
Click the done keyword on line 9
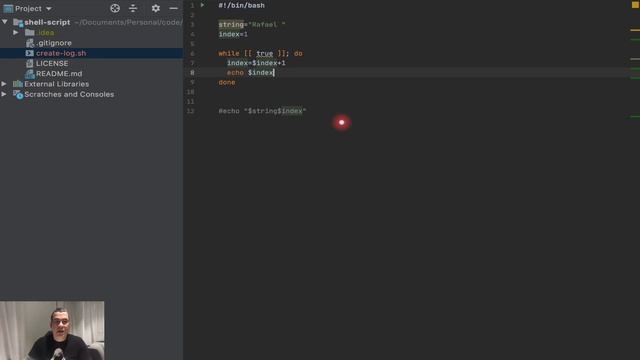click(227, 82)
